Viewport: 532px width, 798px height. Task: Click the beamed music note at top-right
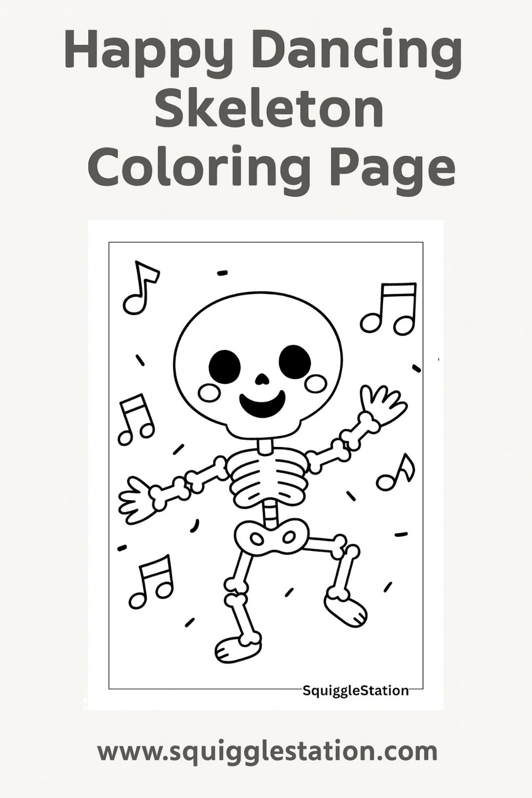click(x=389, y=308)
